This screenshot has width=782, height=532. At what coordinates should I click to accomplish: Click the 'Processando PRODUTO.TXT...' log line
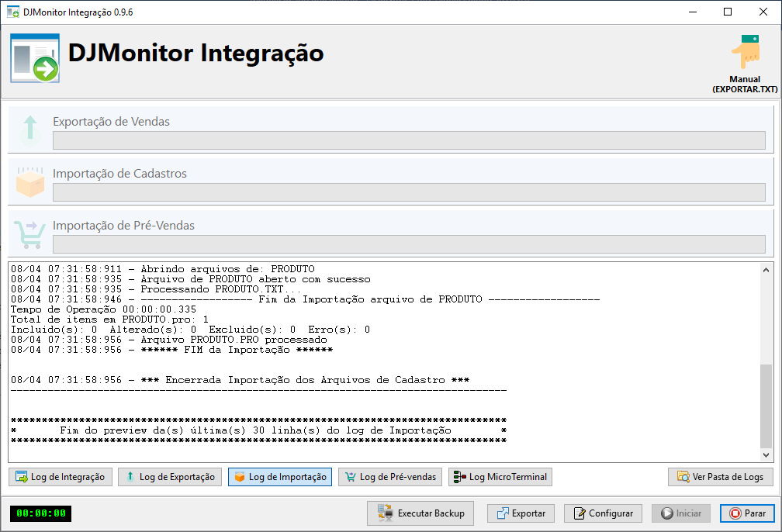(x=156, y=289)
